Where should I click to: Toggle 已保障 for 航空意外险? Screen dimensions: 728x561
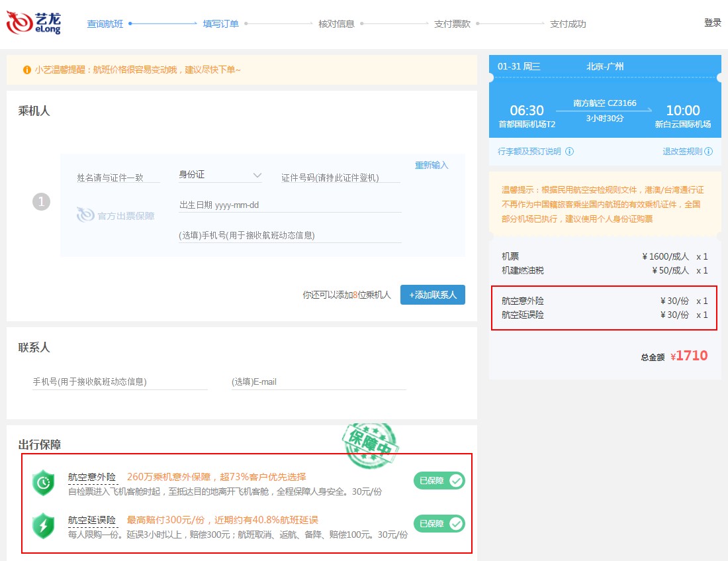click(439, 481)
